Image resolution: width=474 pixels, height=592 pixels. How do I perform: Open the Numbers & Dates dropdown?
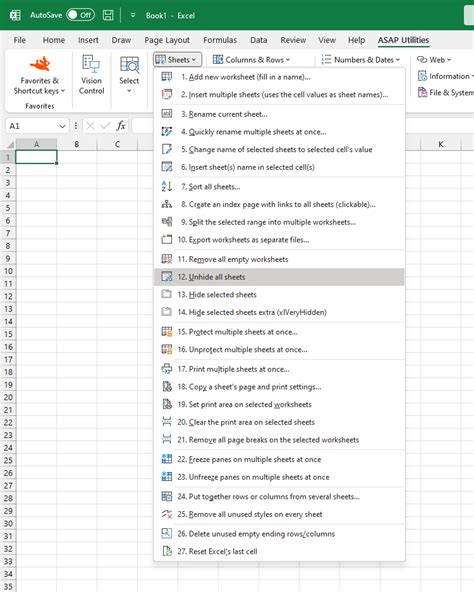point(361,60)
